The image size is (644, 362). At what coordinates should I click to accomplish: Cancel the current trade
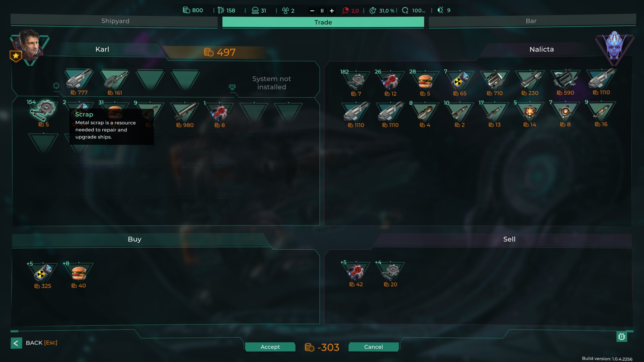(x=374, y=347)
